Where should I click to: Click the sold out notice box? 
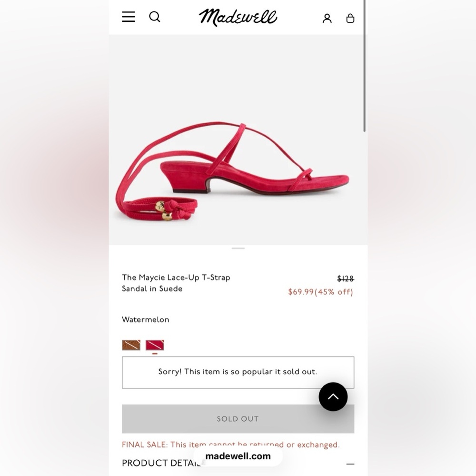[x=238, y=372]
